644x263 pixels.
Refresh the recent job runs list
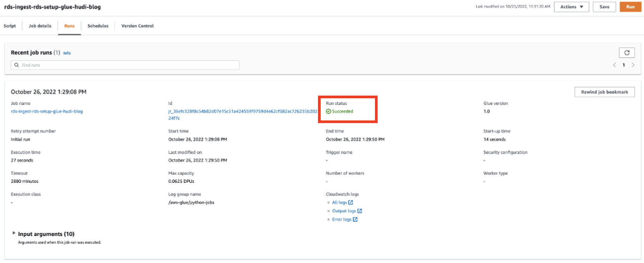(x=627, y=53)
